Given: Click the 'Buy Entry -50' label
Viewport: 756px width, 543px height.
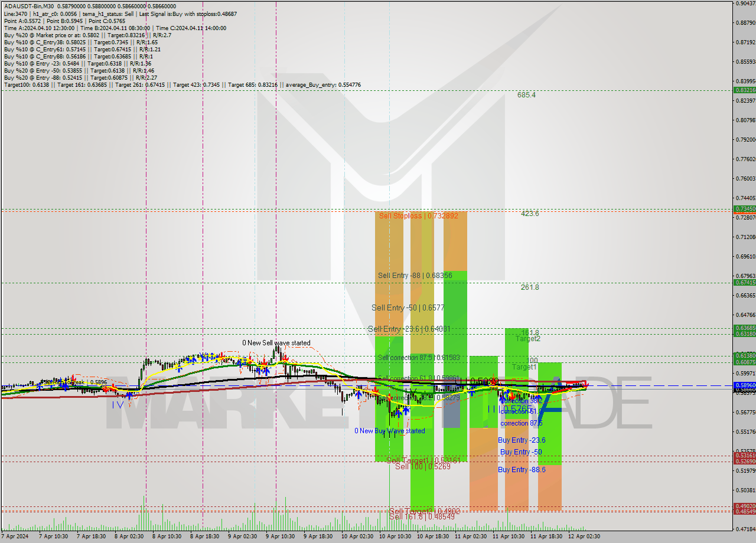Looking at the screenshot, I should [521, 452].
